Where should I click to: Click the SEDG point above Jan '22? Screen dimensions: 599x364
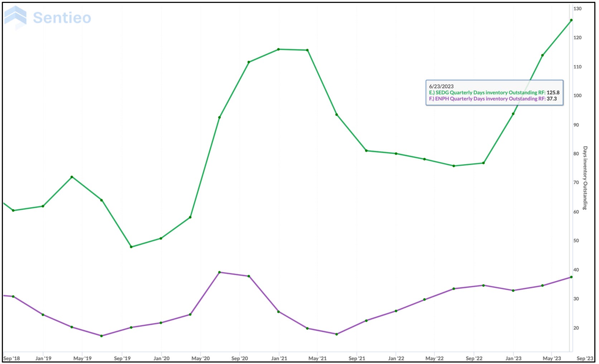(x=396, y=153)
